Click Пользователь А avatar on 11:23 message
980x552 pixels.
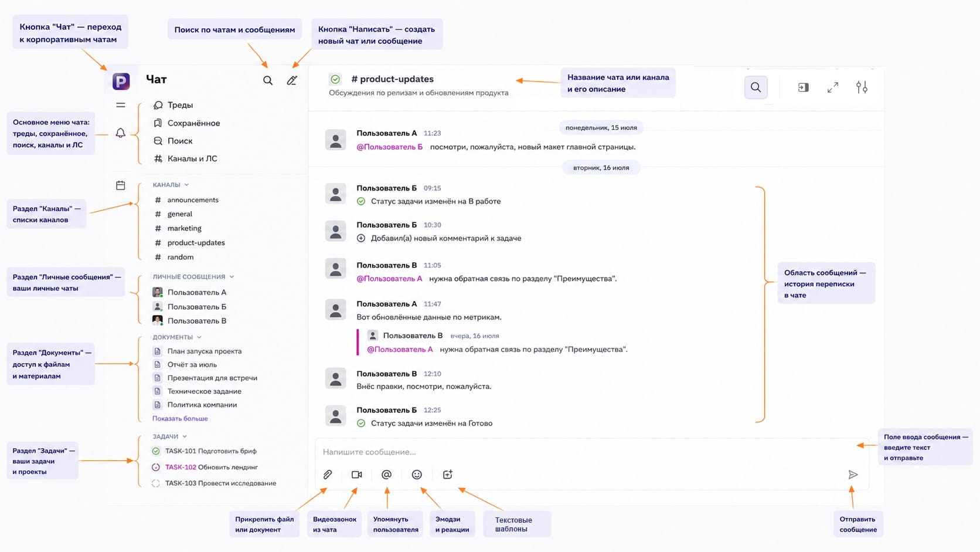coord(336,140)
